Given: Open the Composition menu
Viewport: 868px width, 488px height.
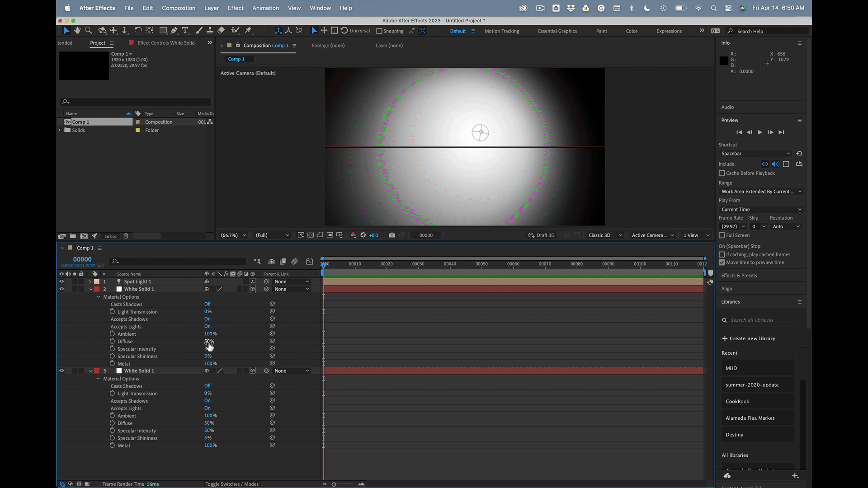Looking at the screenshot, I should [178, 8].
